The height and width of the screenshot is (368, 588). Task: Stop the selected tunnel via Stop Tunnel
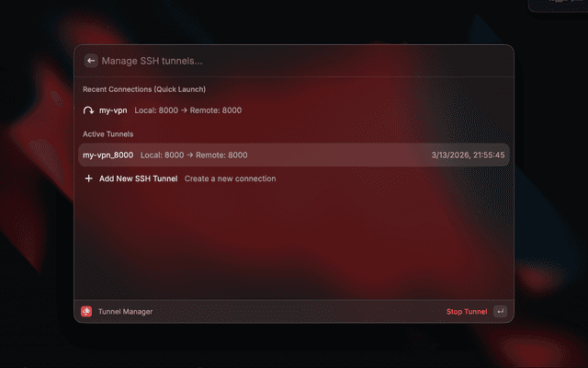click(467, 312)
